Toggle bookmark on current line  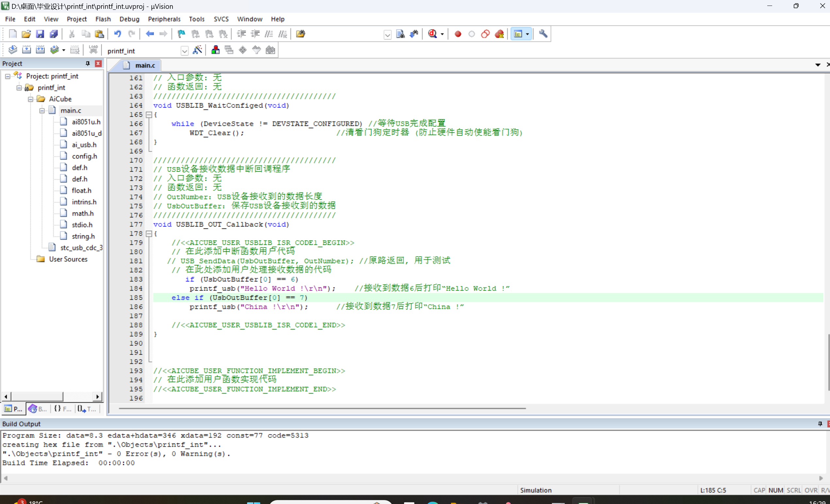click(181, 34)
